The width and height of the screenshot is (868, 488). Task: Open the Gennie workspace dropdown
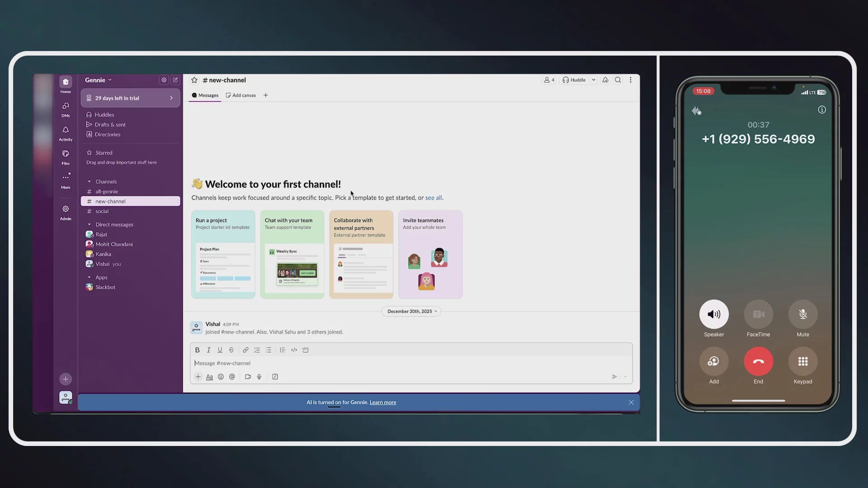(98, 80)
